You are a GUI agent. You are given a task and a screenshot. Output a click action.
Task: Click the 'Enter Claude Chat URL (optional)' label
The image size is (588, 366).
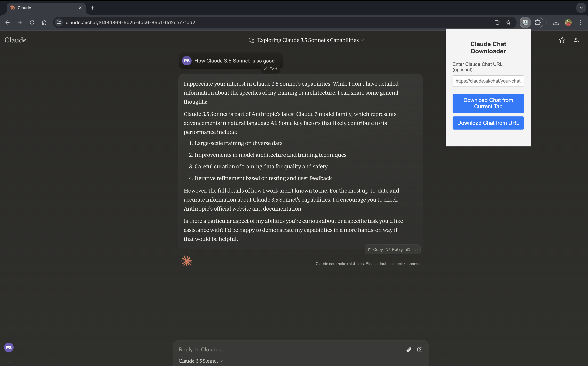click(x=477, y=67)
